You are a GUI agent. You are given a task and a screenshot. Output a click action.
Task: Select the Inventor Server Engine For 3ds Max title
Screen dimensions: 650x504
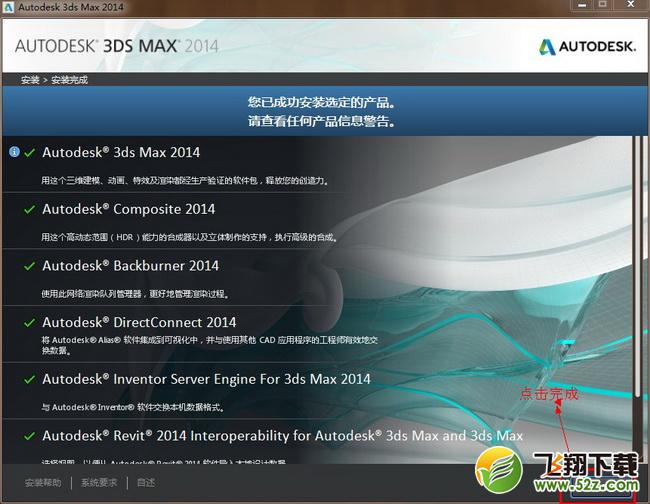click(x=206, y=379)
